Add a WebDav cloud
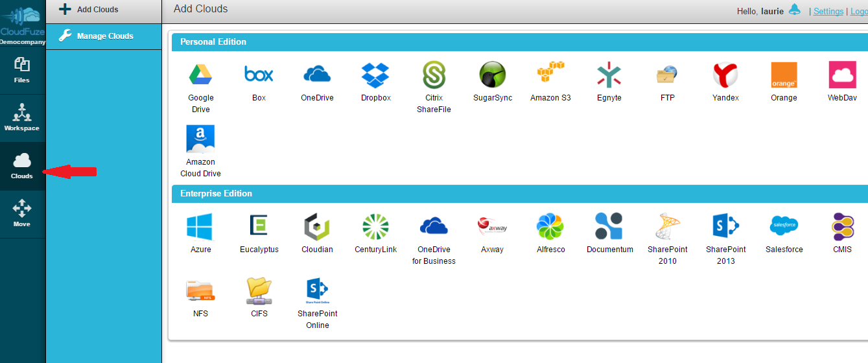This screenshot has height=363, width=868. [x=842, y=75]
